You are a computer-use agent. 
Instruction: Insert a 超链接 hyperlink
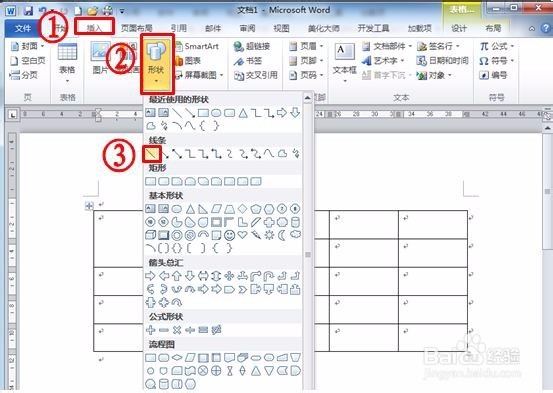[252, 46]
